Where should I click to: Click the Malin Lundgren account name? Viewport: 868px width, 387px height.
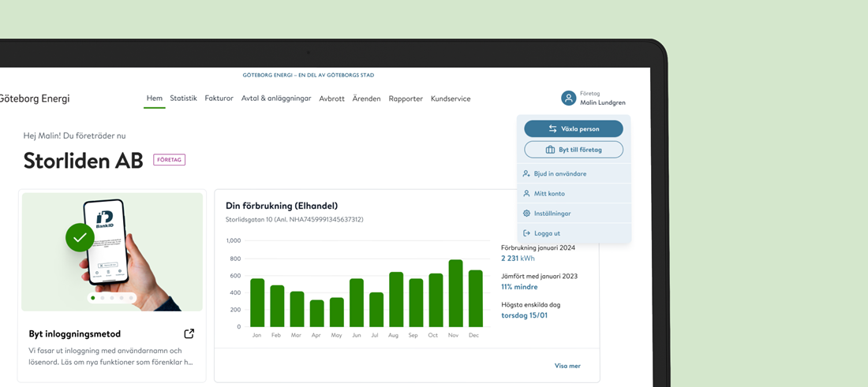(603, 102)
